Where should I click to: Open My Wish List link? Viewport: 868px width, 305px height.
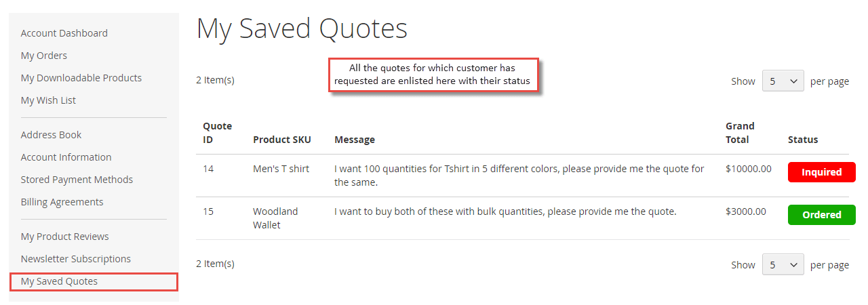pyautogui.click(x=48, y=100)
